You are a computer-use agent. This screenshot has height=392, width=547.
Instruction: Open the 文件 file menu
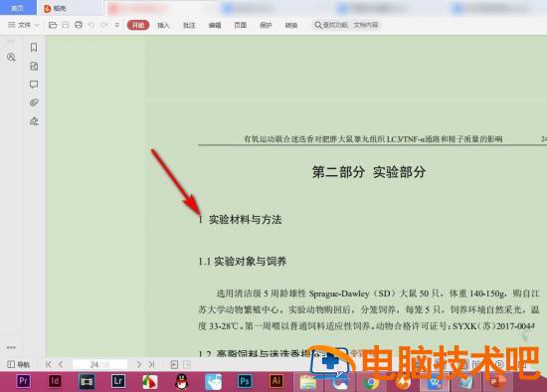pyautogui.click(x=24, y=25)
